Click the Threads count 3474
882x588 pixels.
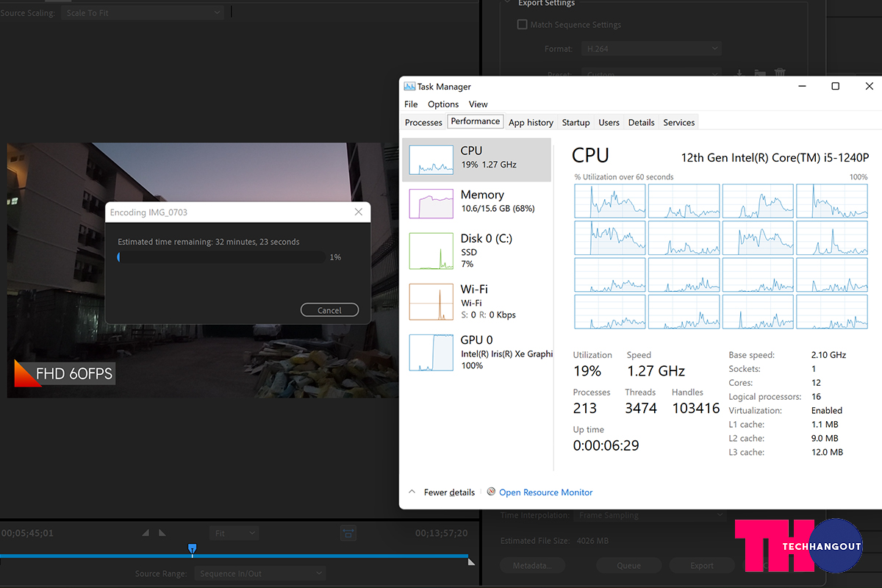click(x=641, y=408)
